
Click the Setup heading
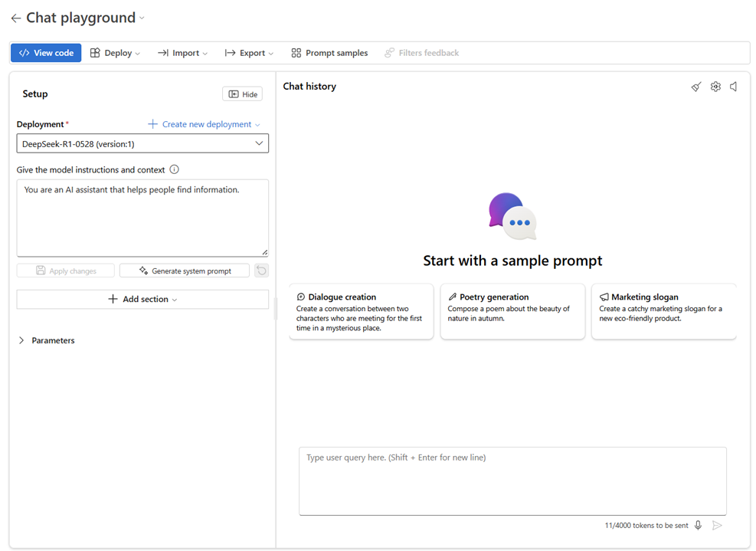pyautogui.click(x=35, y=93)
